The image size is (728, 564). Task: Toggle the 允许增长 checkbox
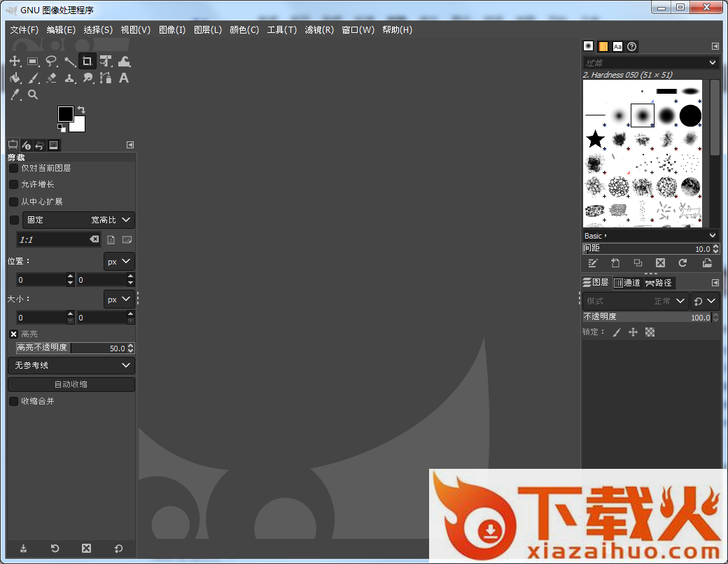(13, 185)
